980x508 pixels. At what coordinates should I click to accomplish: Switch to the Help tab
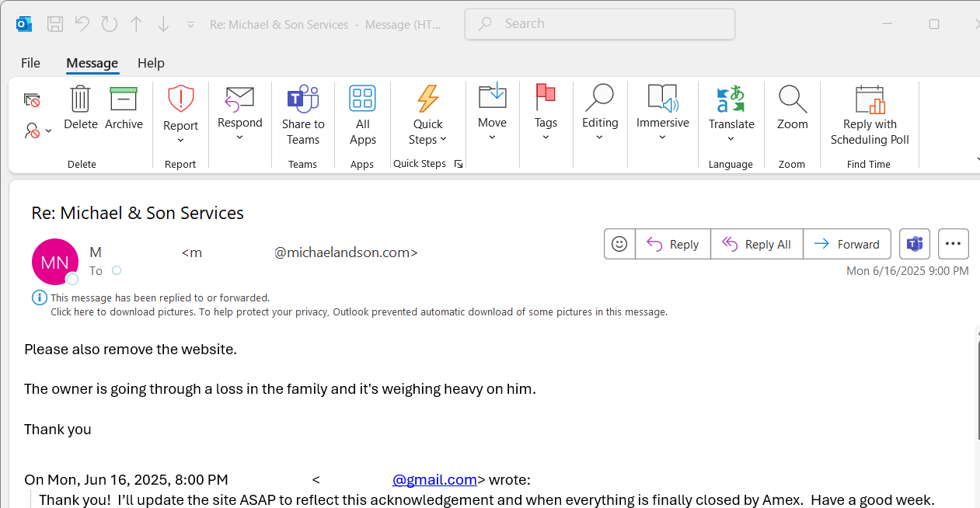coord(151,63)
